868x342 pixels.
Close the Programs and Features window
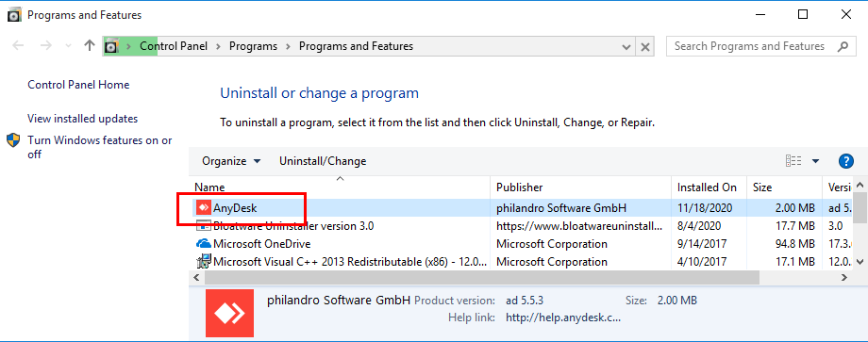tap(846, 15)
